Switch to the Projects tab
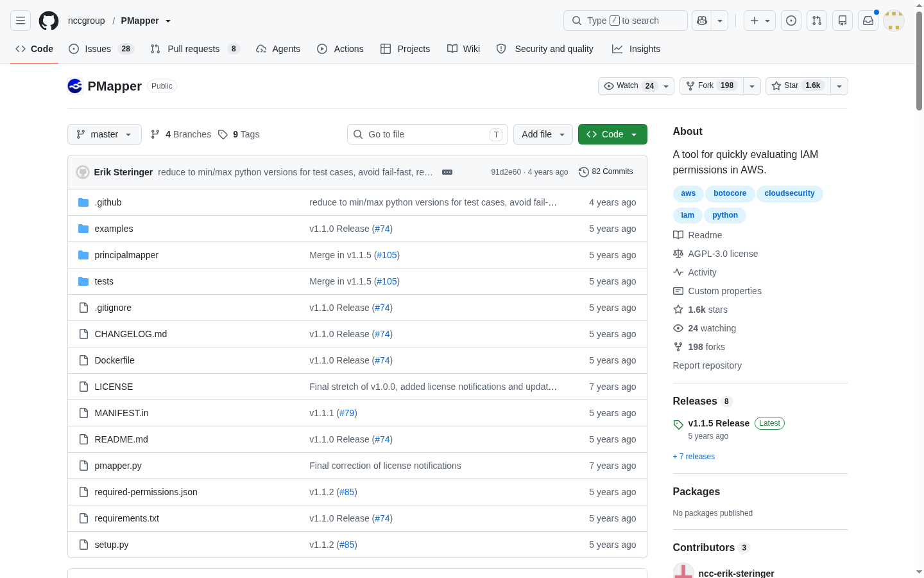This screenshot has height=578, width=924. coord(406,49)
